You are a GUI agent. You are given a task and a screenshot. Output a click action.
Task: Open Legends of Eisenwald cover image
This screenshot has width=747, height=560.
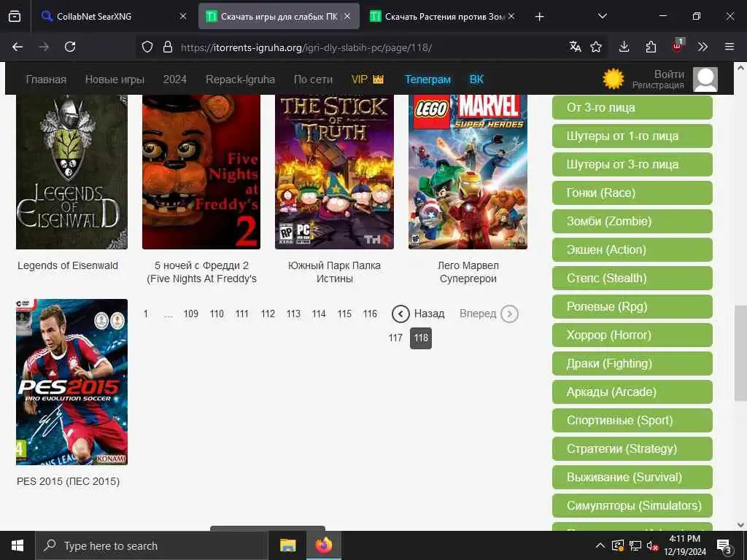point(72,171)
